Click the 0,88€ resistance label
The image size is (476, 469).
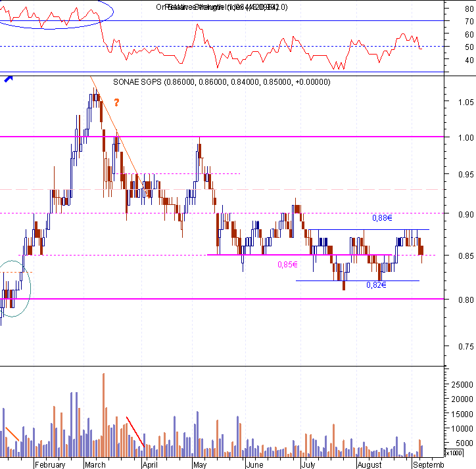[x=382, y=218]
